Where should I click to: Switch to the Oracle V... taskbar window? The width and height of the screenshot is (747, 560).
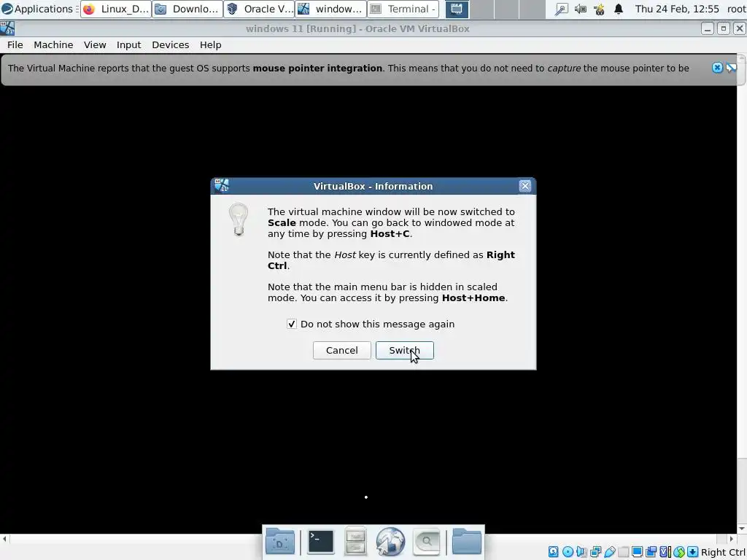click(259, 9)
